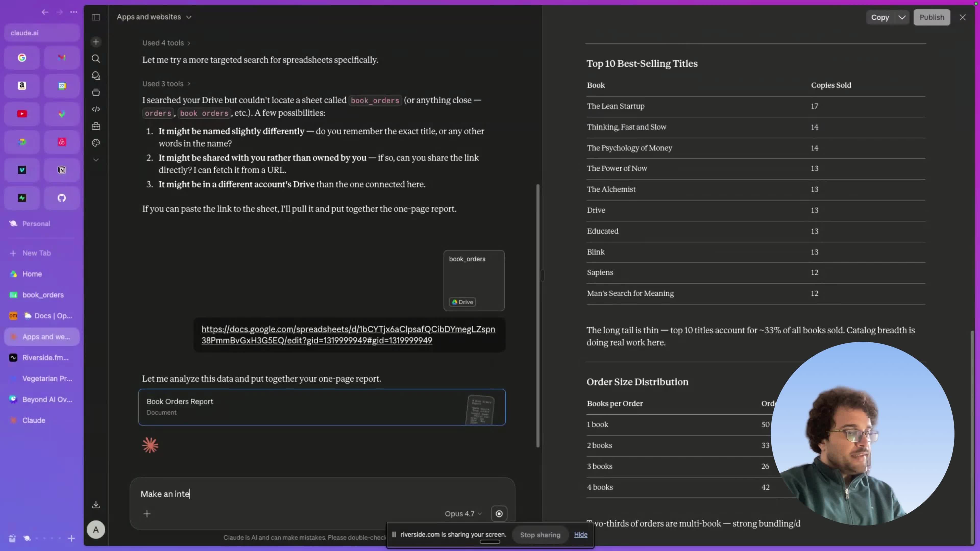980x551 pixels.
Task: Toggle the sidebar panel icon
Action: pos(96,17)
